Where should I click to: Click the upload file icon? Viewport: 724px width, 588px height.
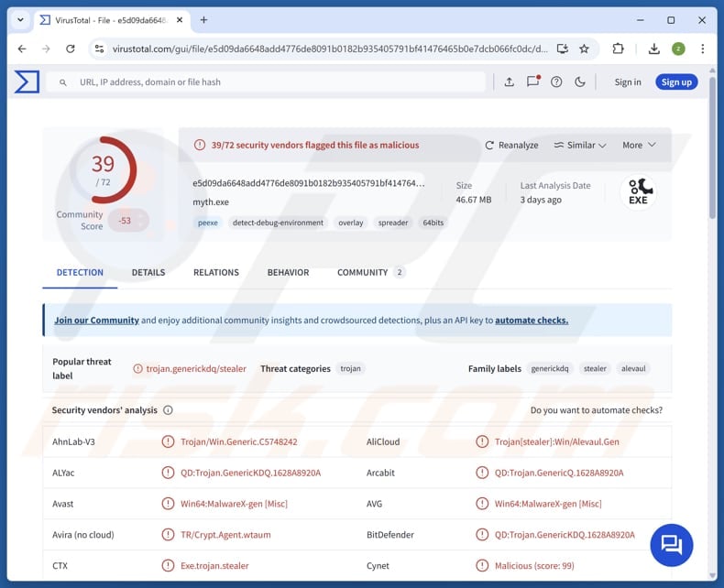click(509, 82)
